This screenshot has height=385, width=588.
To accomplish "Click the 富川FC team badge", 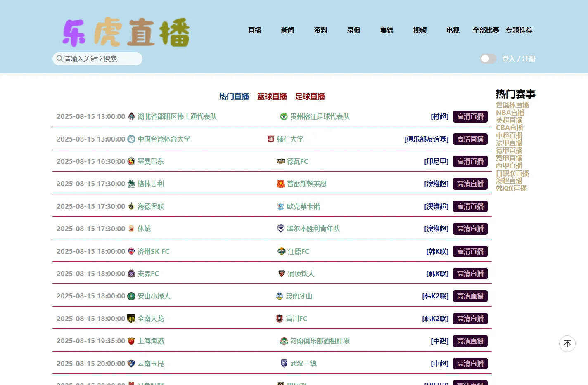I will click(x=280, y=319).
